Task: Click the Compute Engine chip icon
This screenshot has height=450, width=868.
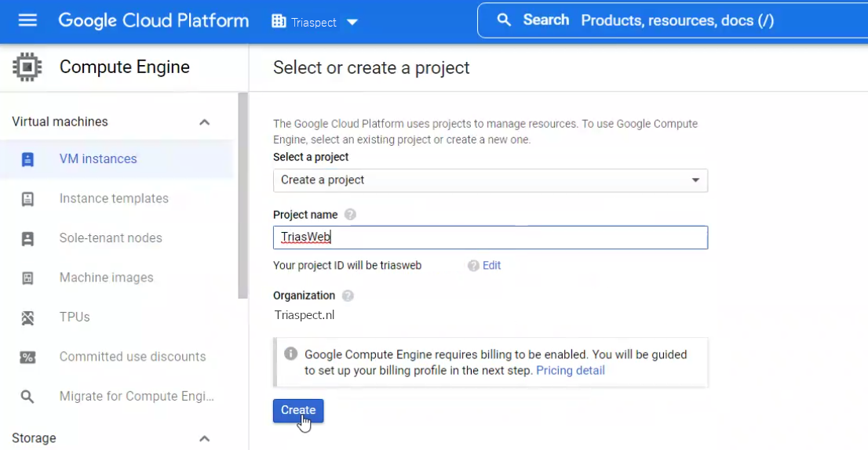Action: coord(27,67)
